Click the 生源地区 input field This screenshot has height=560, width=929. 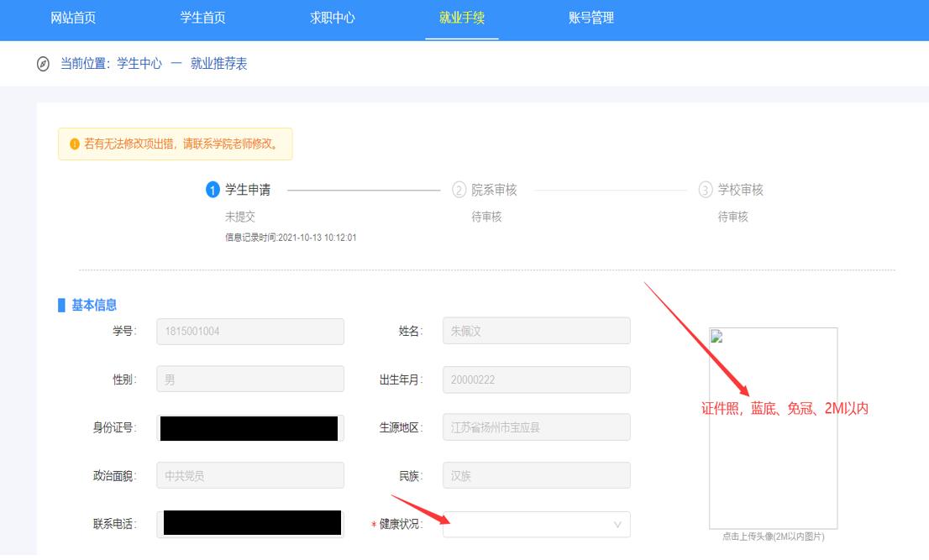536,427
